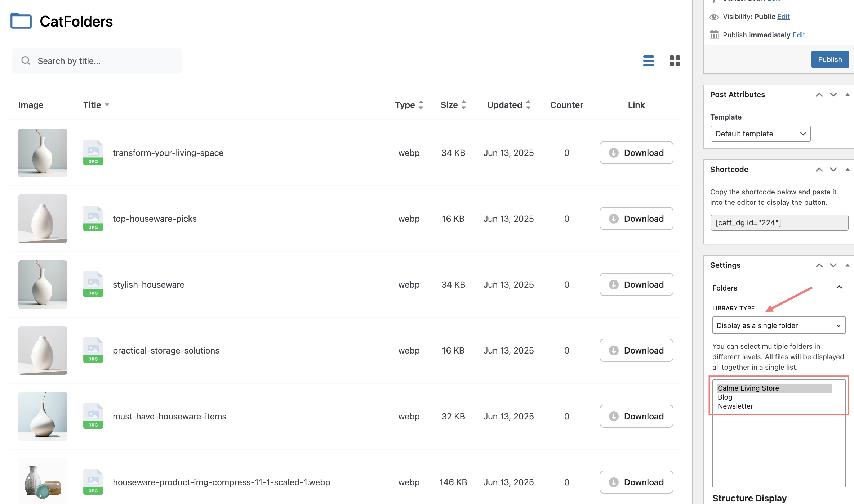Screen dimensions: 854x504
Task: Open thumbnail of top-houseware-picks
Action: click(43, 219)
